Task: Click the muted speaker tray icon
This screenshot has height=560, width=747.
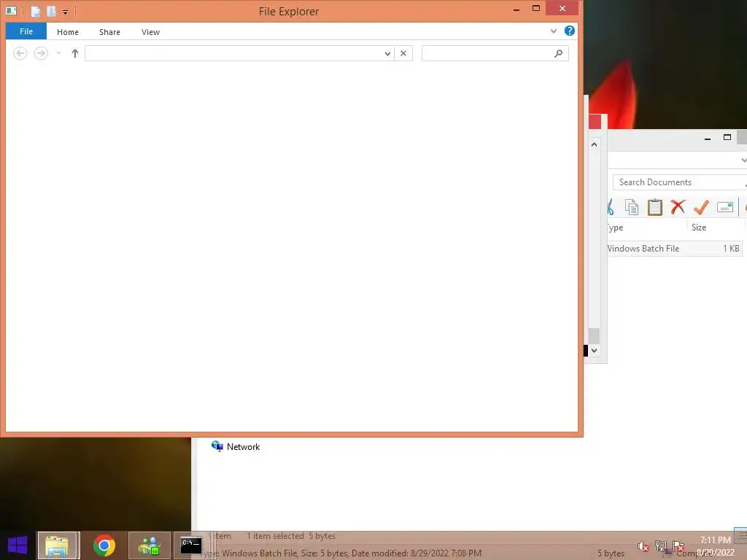Action: pyautogui.click(x=643, y=547)
